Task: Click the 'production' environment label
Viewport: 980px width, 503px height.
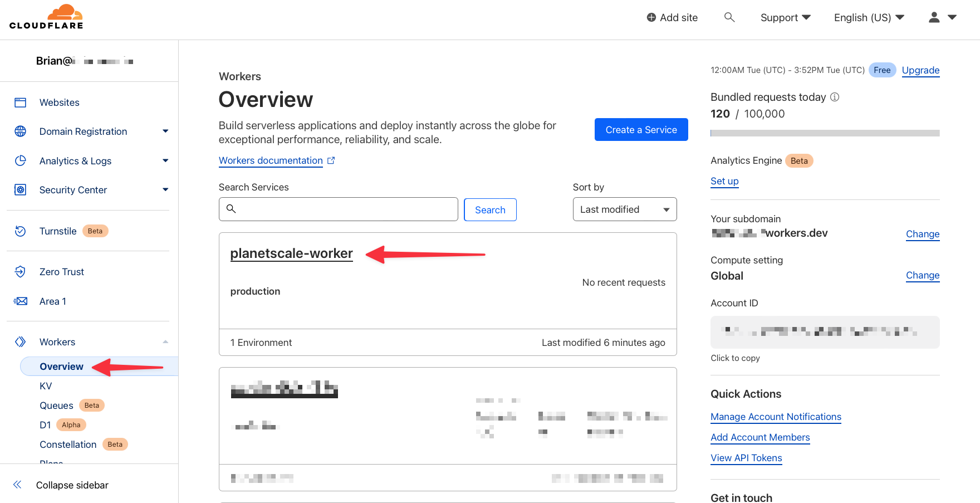Action: (x=256, y=291)
